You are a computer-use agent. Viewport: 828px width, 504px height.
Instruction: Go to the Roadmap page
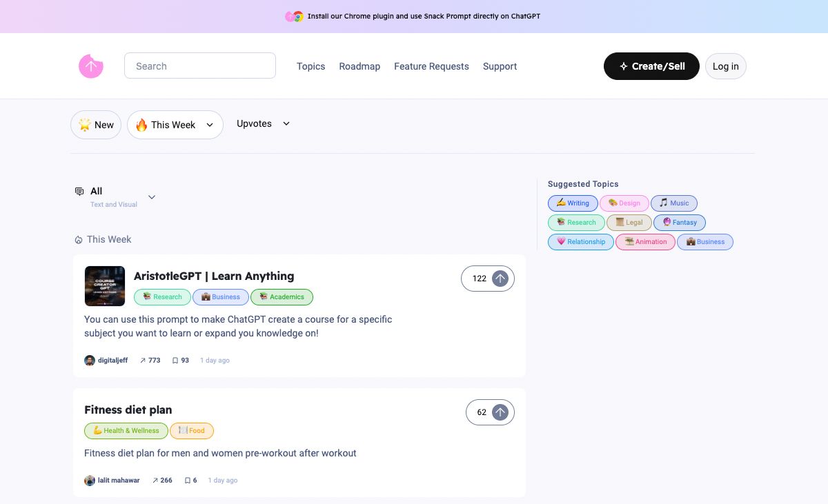(359, 66)
